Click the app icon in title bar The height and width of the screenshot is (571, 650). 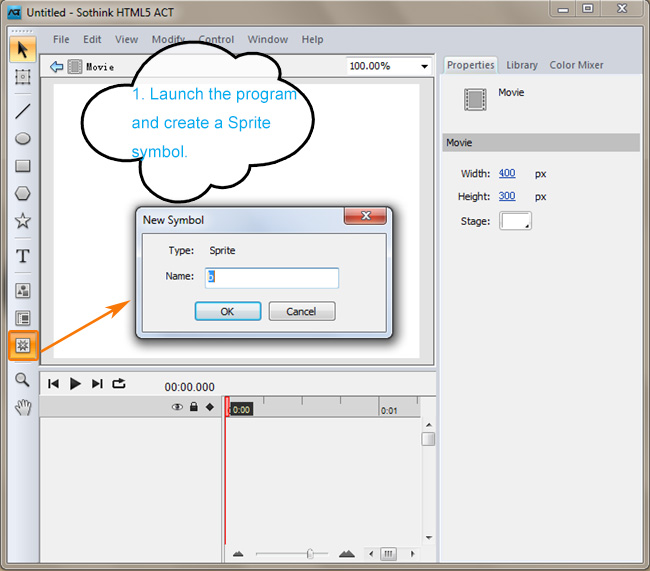click(15, 12)
